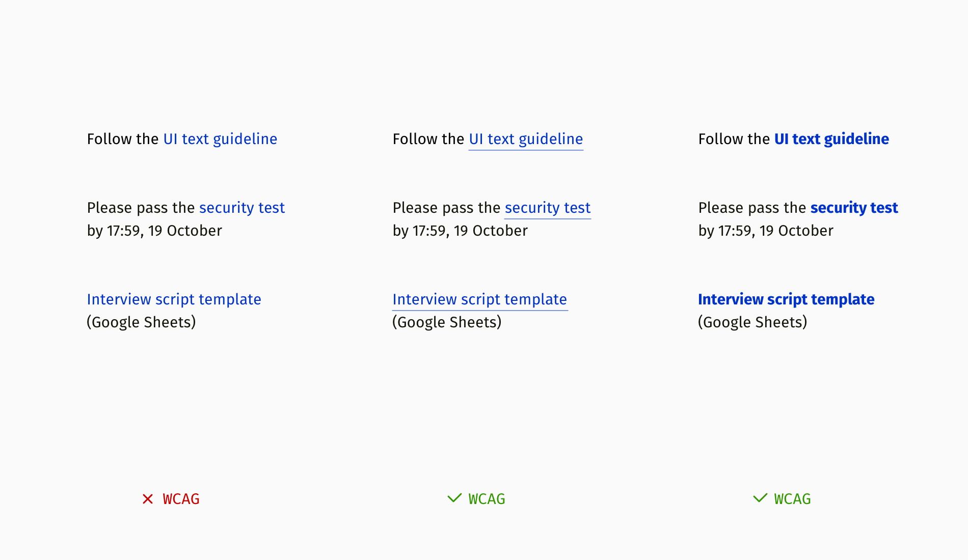The height and width of the screenshot is (560, 968).
Task: Open the underlined UI text guideline link
Action: (526, 139)
